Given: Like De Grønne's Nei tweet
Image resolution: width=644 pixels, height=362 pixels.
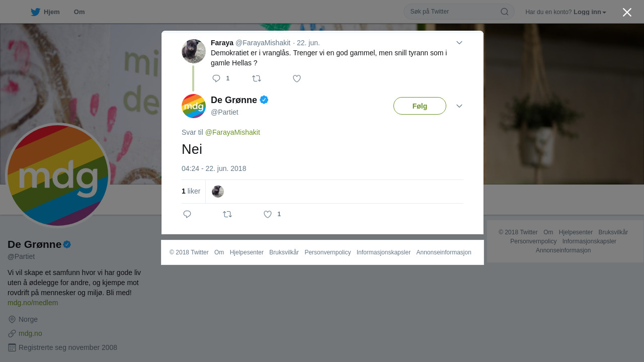Looking at the screenshot, I should pos(268,214).
